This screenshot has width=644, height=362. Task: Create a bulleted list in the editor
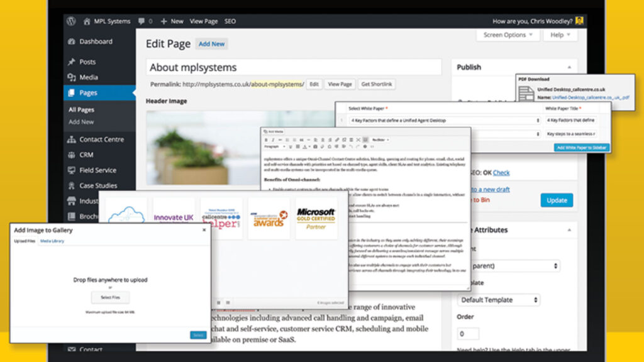[x=287, y=140]
